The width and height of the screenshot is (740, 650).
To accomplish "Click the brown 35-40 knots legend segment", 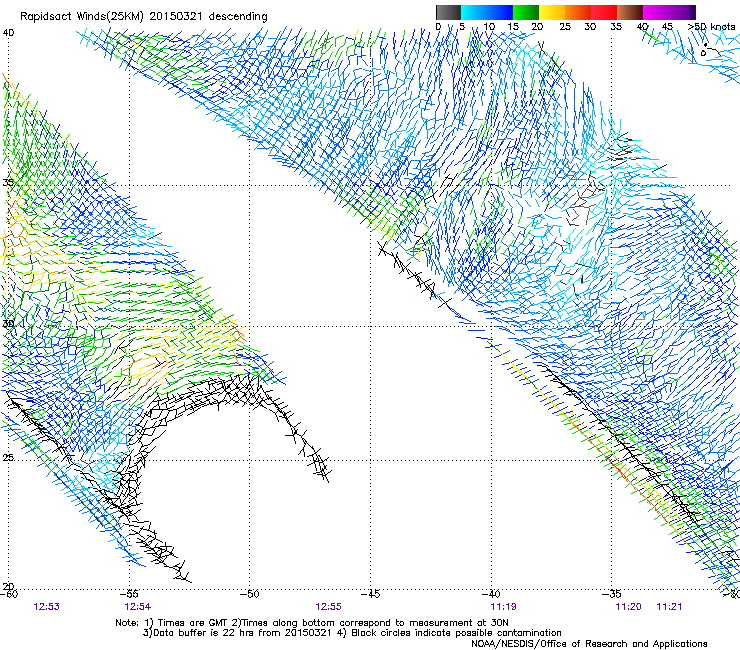I will pyautogui.click(x=630, y=12).
